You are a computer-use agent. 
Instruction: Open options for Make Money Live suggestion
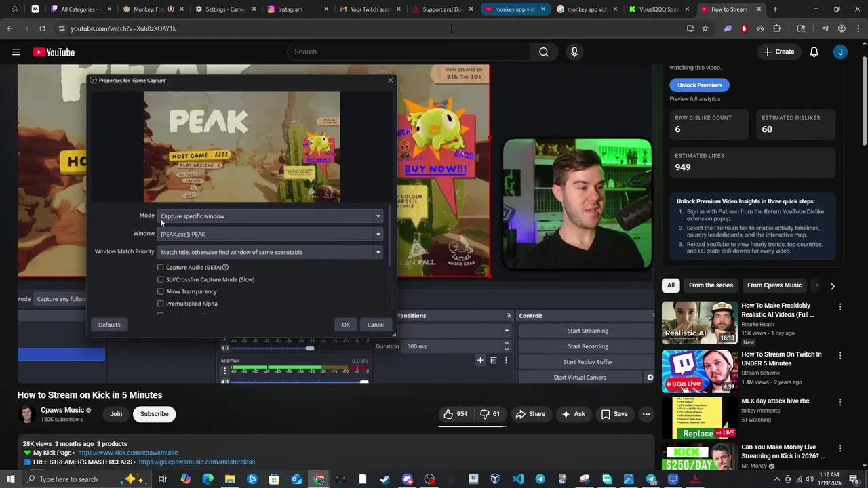[x=840, y=449]
